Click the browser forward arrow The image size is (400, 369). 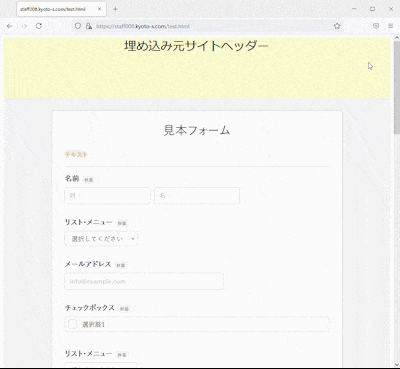tap(24, 26)
